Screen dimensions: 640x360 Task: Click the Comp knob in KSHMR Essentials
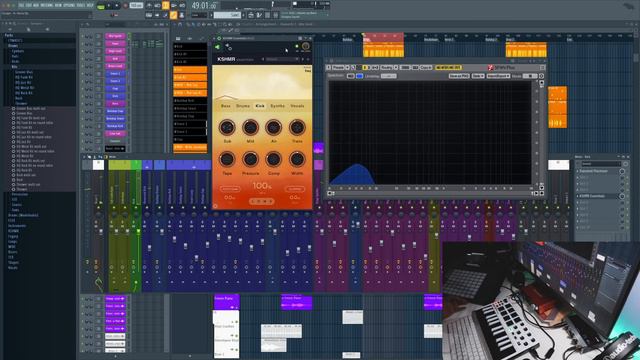pyautogui.click(x=273, y=159)
